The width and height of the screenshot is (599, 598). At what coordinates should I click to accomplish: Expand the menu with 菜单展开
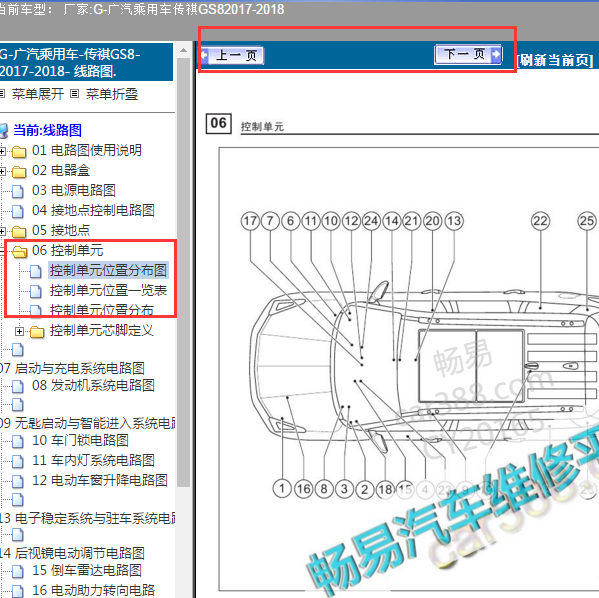click(x=37, y=94)
